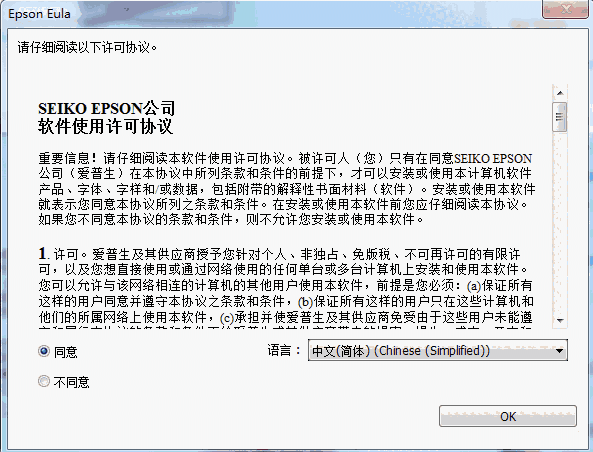Click the 请仔细阅读以下许可协议 instruction text
The image size is (593, 452).
(x=87, y=47)
